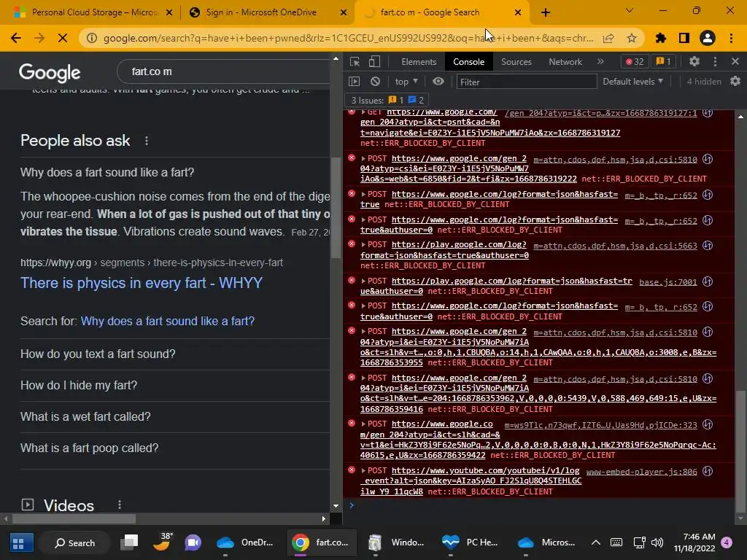Open the Chrome profile avatar
747x560 pixels.
pos(708,38)
